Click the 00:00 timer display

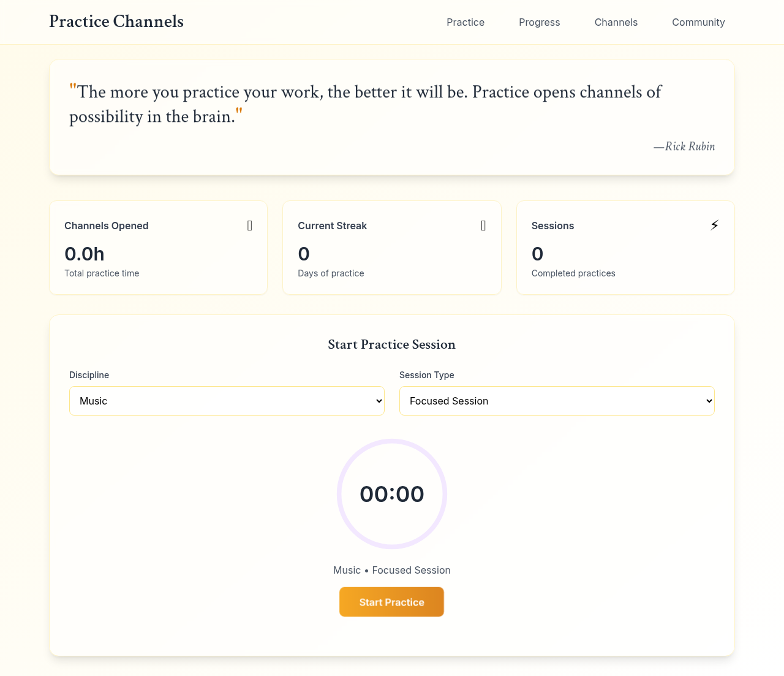(392, 494)
